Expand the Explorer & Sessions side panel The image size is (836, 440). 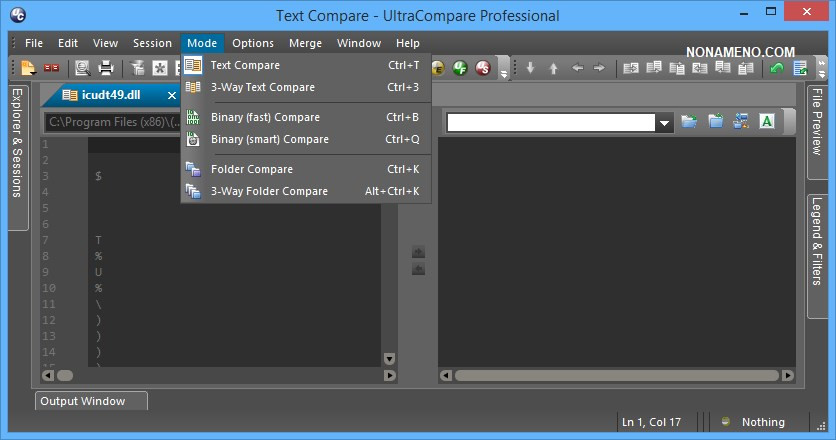click(x=17, y=143)
